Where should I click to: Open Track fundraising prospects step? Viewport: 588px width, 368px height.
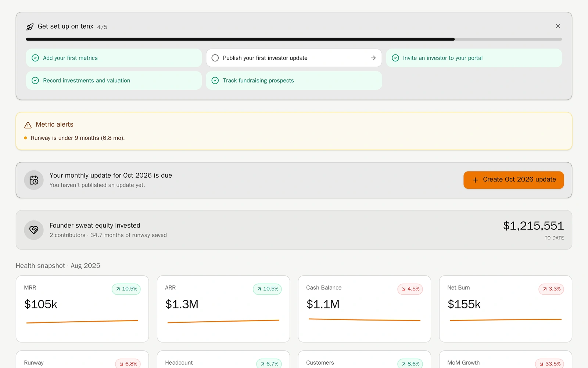(294, 81)
